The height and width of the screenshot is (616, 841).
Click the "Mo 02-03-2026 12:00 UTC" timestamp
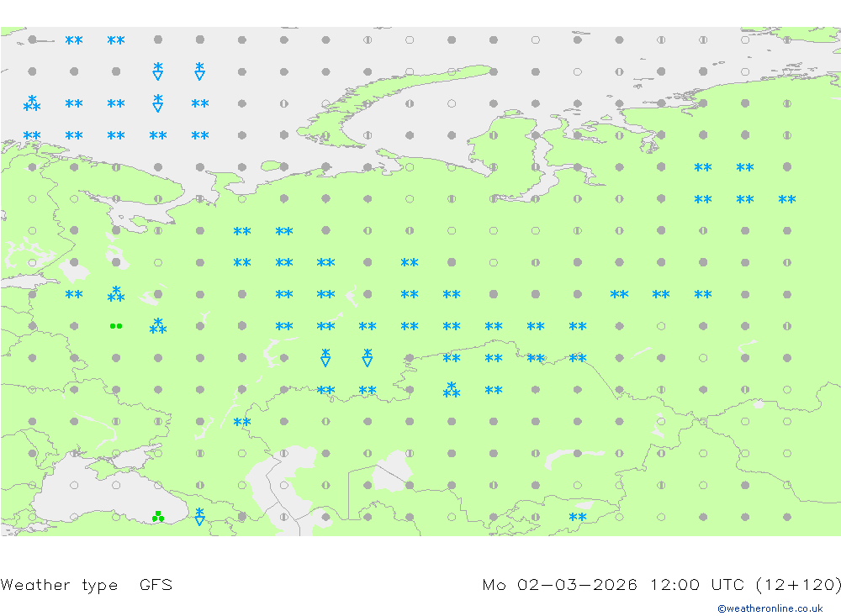pos(614,584)
